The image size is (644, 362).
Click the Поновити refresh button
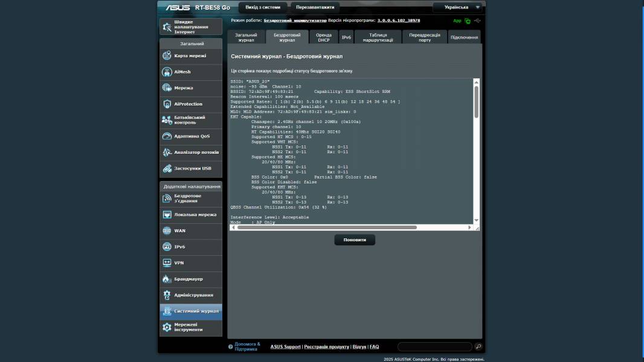click(x=355, y=240)
